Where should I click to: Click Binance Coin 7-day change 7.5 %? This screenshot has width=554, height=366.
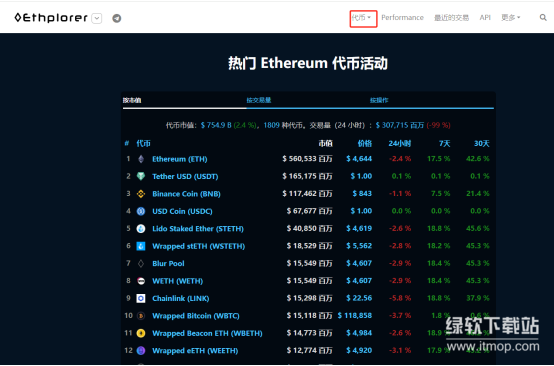tap(441, 194)
